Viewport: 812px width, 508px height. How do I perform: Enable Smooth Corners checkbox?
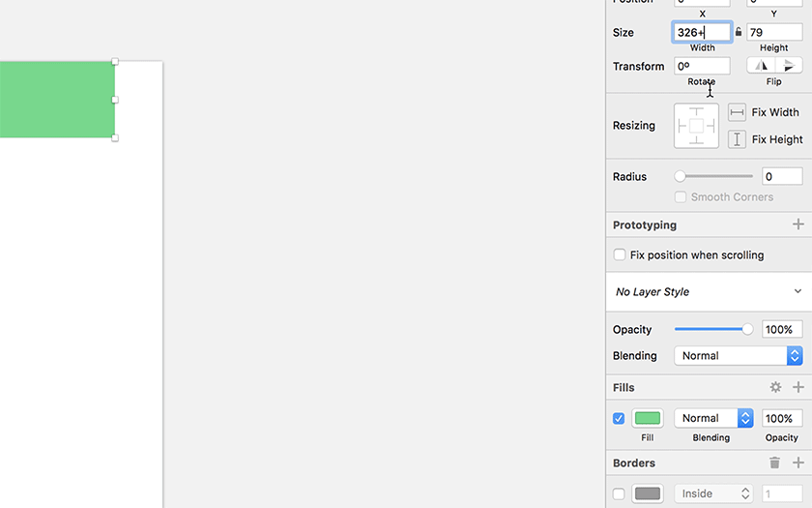coord(681,197)
